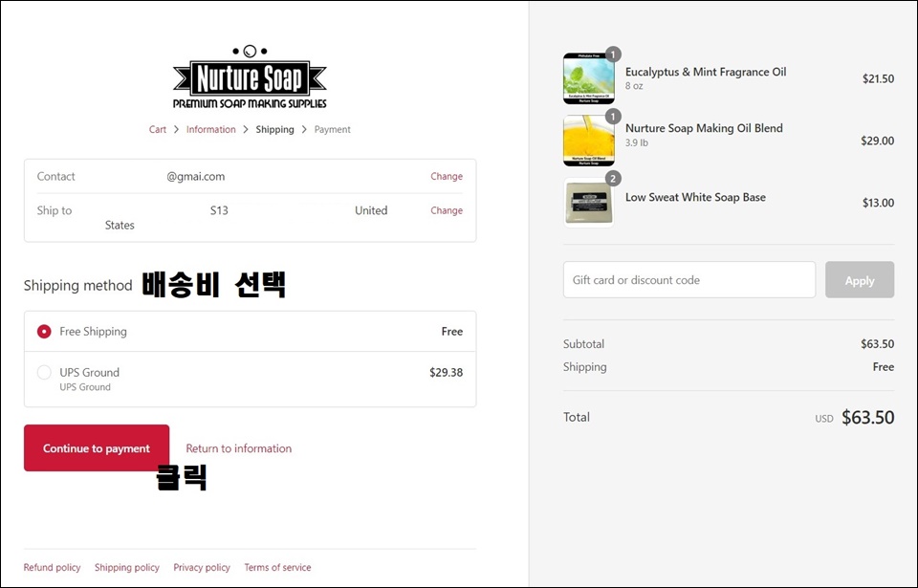Image resolution: width=918 pixels, height=588 pixels.
Task: Click the Shipping method heading
Action: click(77, 286)
